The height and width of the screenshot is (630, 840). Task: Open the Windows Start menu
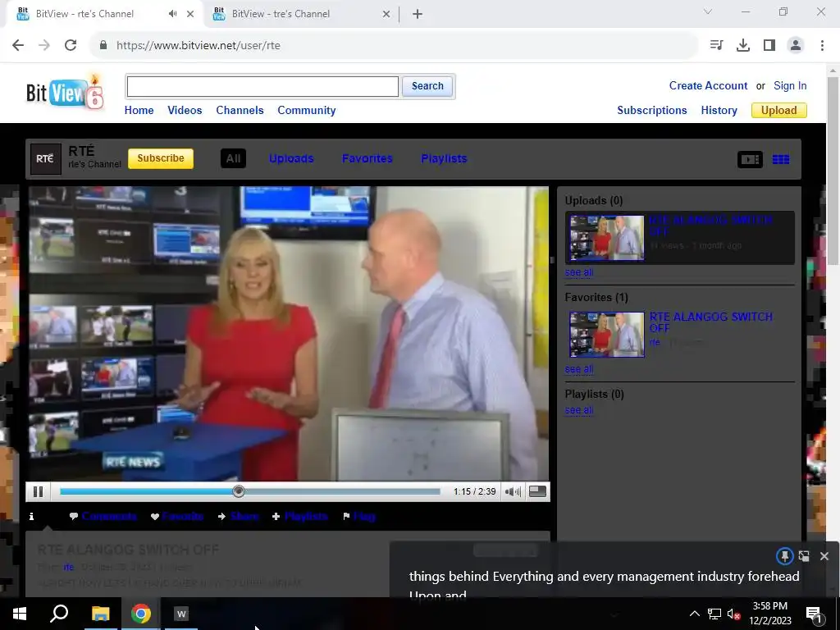click(x=20, y=614)
